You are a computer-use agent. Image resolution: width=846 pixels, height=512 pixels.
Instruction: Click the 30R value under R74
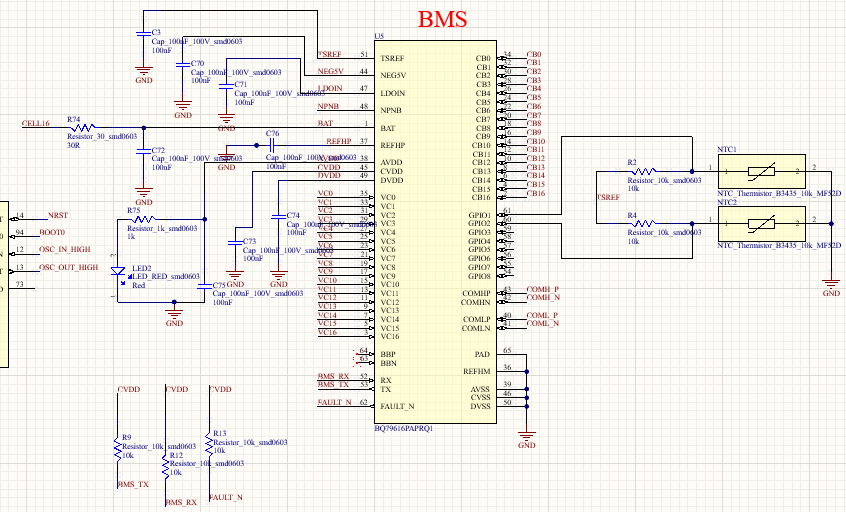[73, 146]
